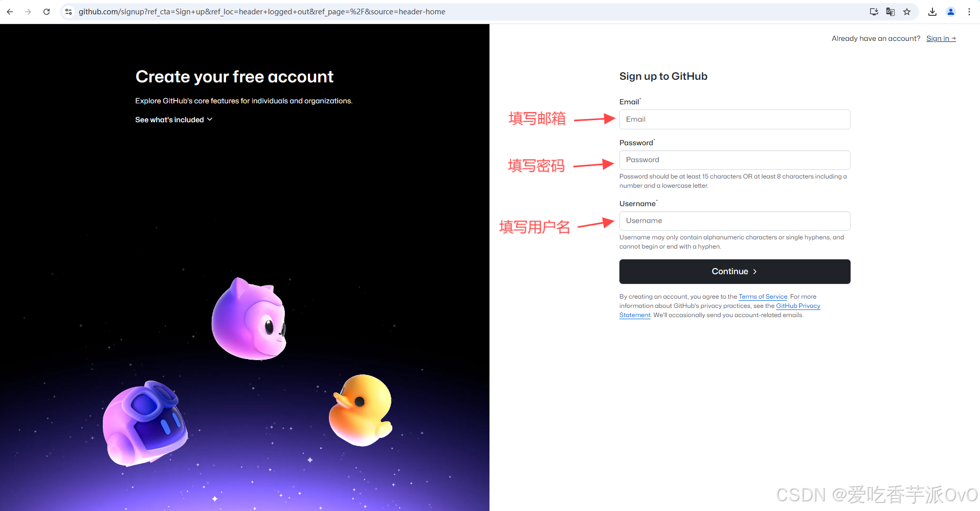Screen dimensions: 980x511
Task: Click the purple Mona cat mascot
Action: (249, 319)
